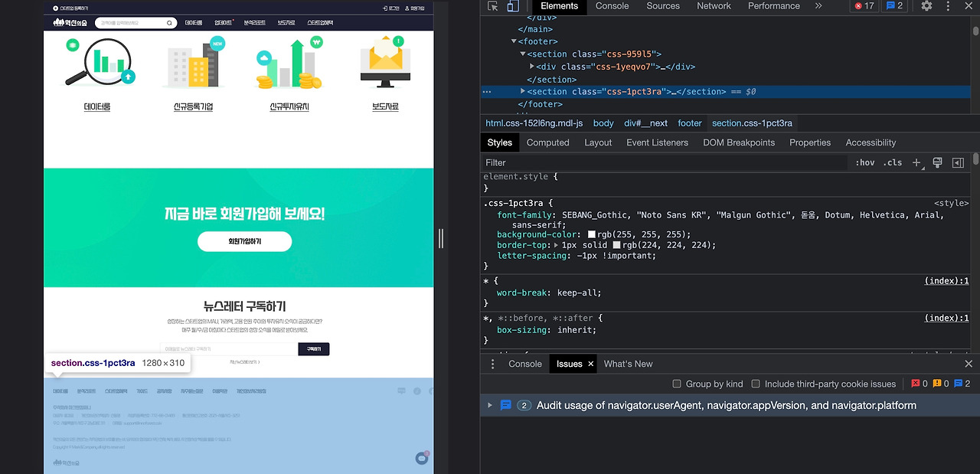
Task: Click the 로그인 login link at top
Action: (x=390, y=8)
